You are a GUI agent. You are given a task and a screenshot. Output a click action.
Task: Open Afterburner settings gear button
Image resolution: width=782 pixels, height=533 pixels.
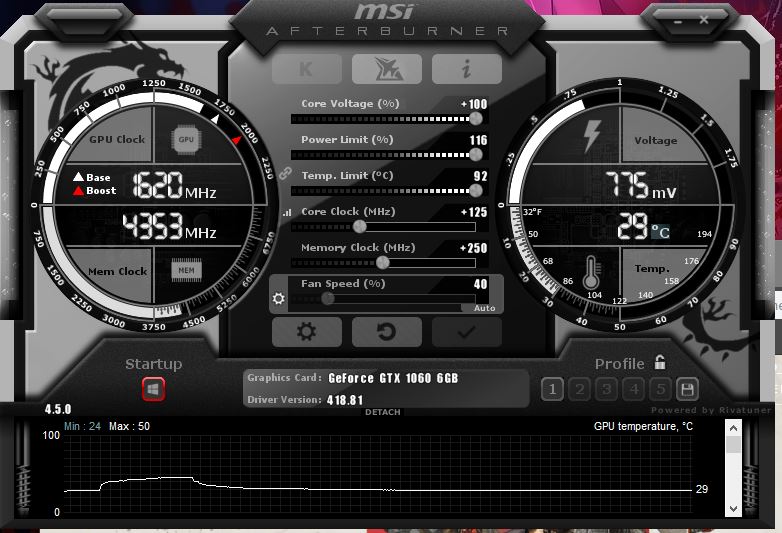click(x=307, y=332)
